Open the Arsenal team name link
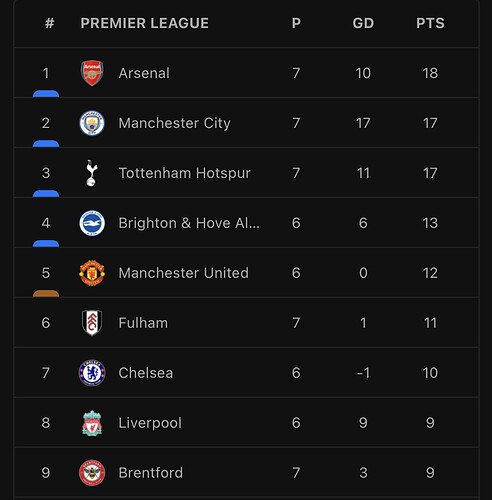The image size is (492, 500). point(144,73)
